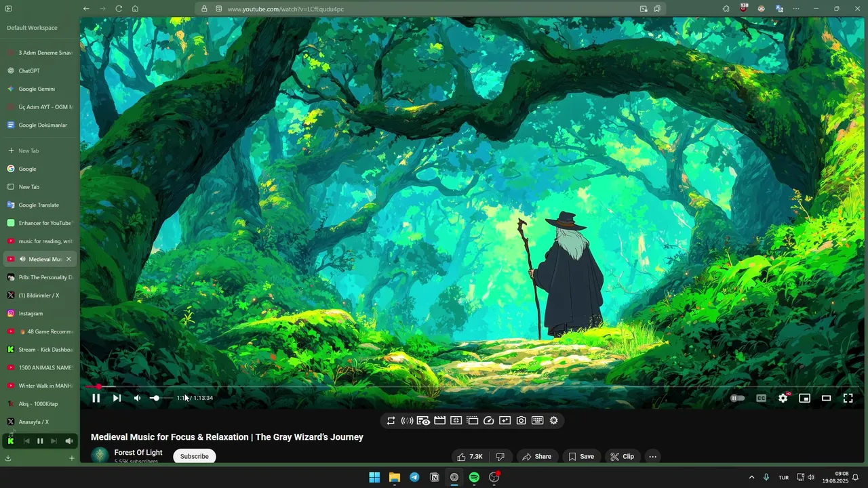
Task: Open the Google Dokümanlar tab
Action: point(39,125)
